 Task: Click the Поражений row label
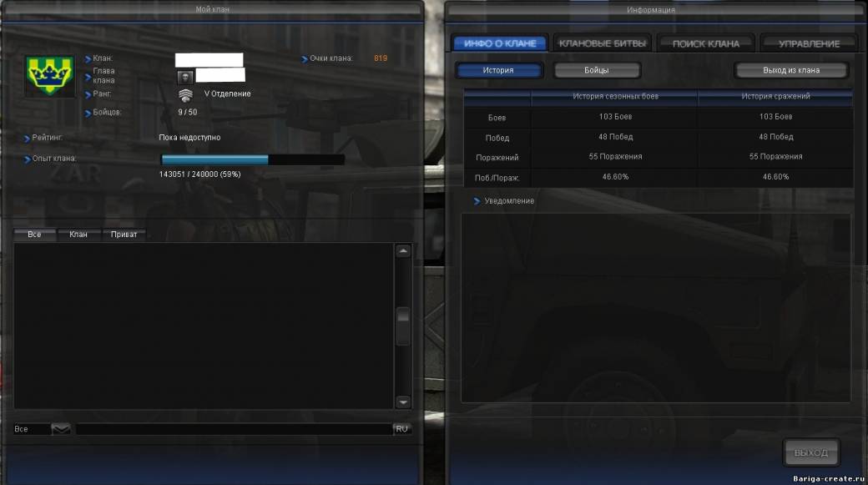coord(497,158)
